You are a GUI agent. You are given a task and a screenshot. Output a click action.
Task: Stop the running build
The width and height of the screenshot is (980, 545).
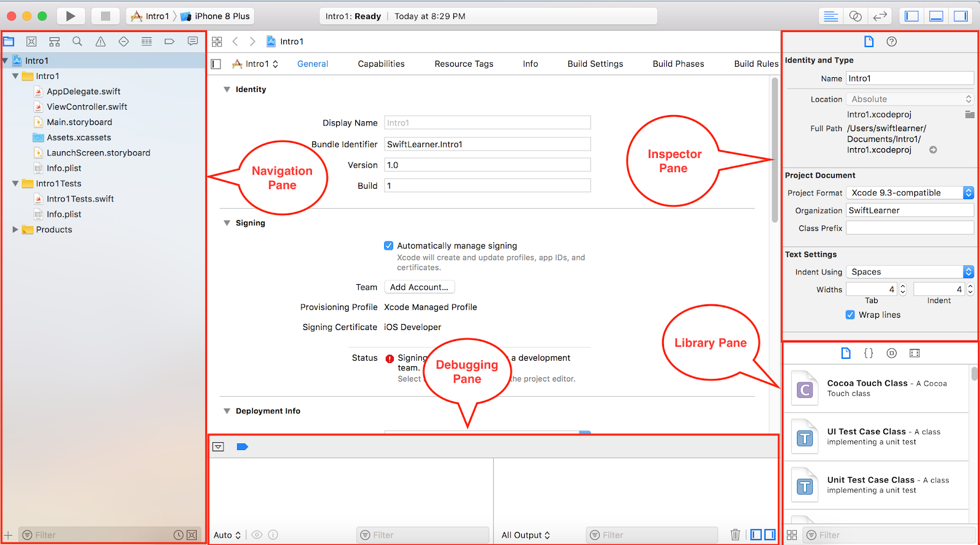tap(105, 16)
